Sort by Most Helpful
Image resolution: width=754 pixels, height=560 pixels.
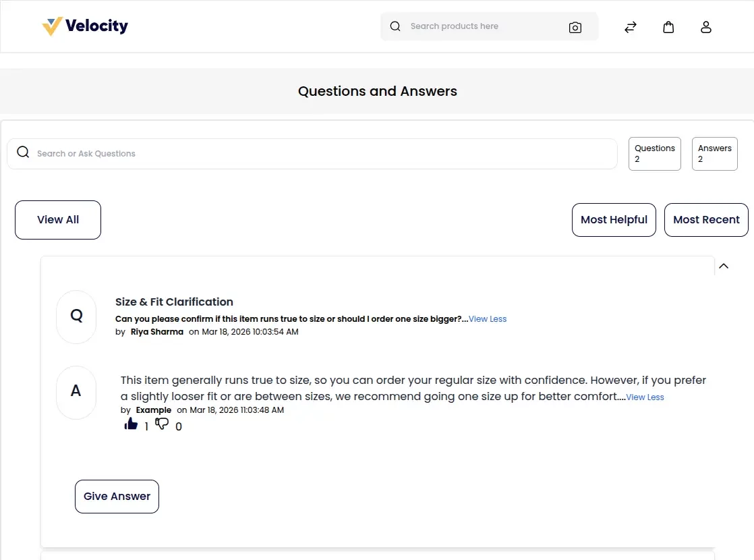pyautogui.click(x=614, y=220)
